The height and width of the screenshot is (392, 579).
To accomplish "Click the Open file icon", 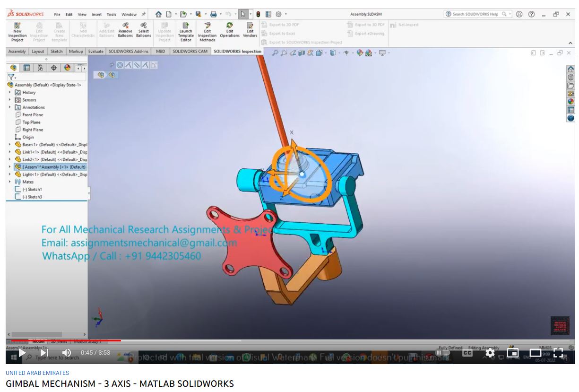I will (183, 14).
